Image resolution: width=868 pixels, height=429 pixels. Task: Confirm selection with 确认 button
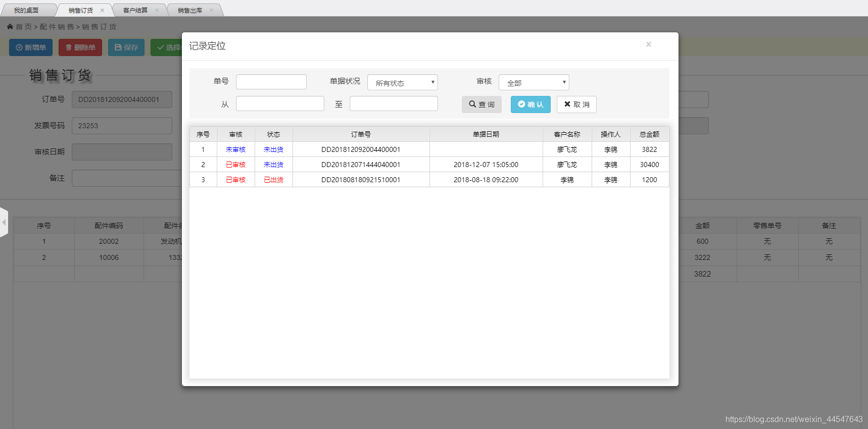[x=531, y=104]
